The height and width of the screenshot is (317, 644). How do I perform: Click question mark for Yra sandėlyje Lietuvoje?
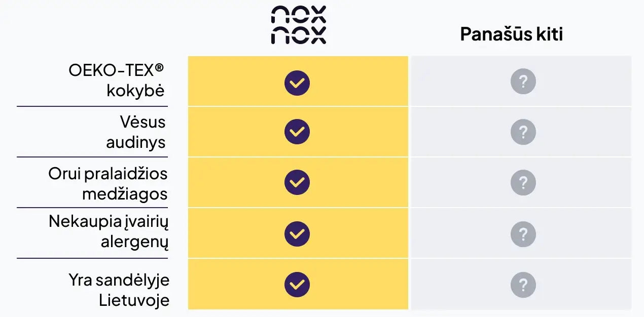pyautogui.click(x=523, y=285)
